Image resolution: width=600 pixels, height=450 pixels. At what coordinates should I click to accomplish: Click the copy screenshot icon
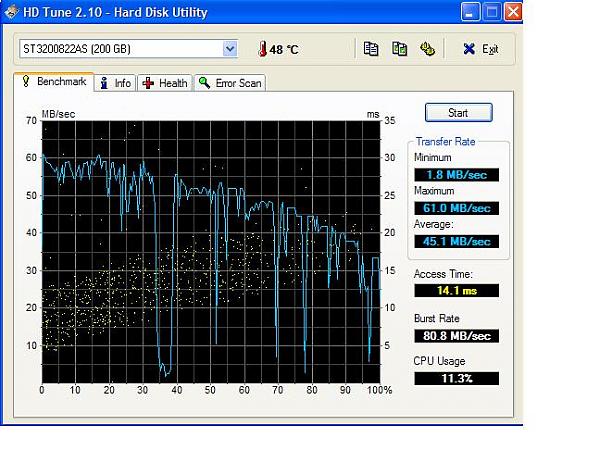click(x=399, y=49)
